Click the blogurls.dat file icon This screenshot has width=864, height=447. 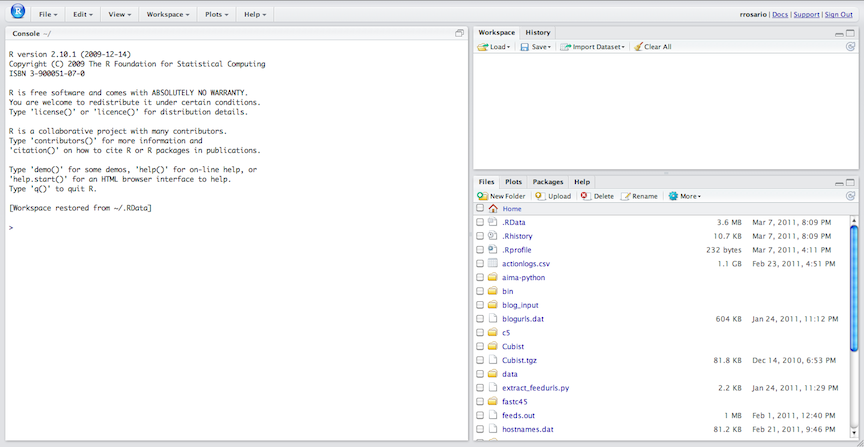tap(493, 319)
